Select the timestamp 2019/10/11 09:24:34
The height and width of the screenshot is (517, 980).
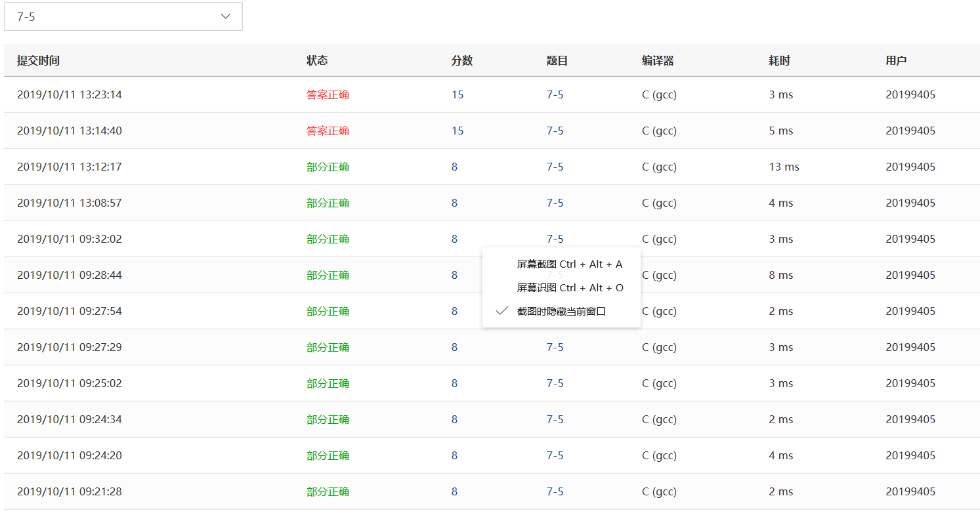click(70, 419)
